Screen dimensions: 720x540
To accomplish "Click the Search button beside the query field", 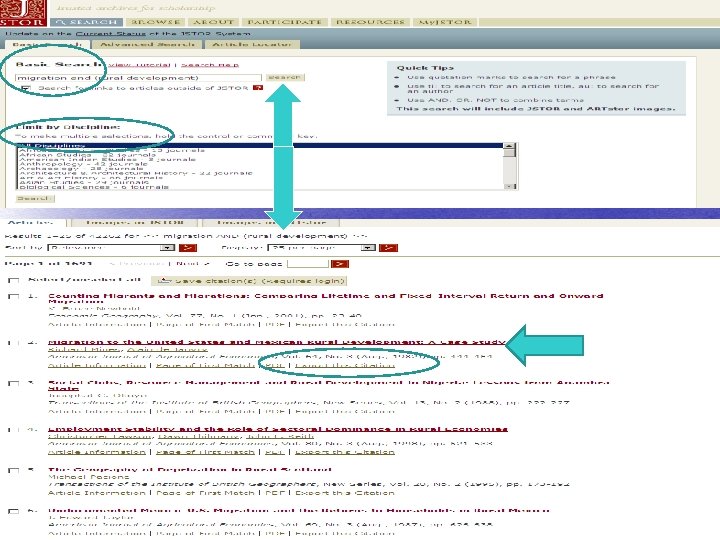I will [285, 77].
